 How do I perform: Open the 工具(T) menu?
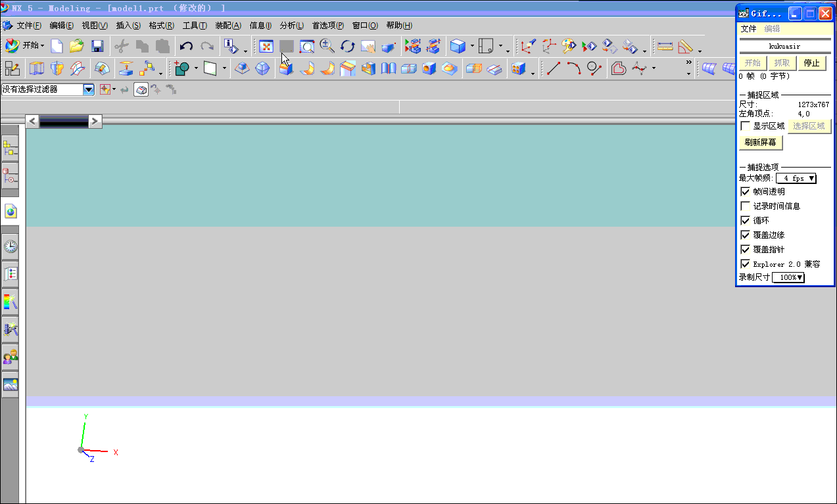tap(195, 26)
